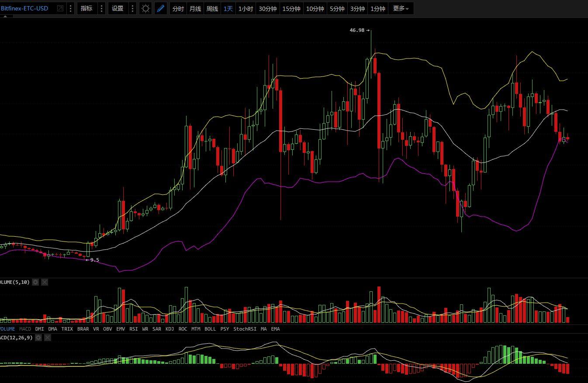
Task: Select the MACD indicator tab
Action: [x=25, y=329]
